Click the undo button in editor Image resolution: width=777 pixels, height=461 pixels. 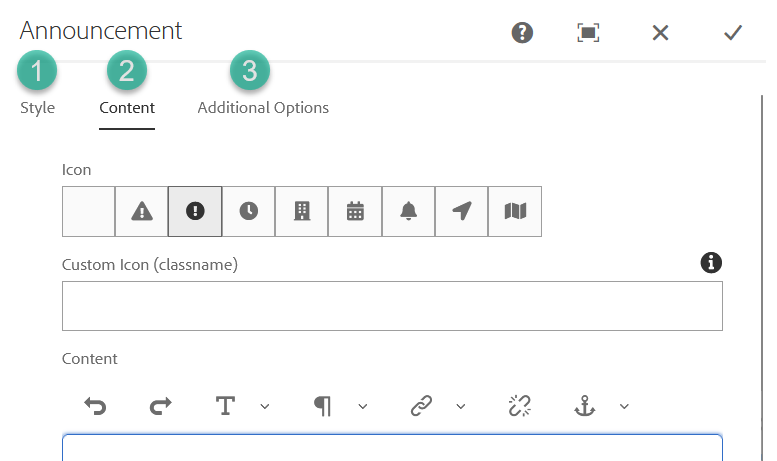[96, 405]
